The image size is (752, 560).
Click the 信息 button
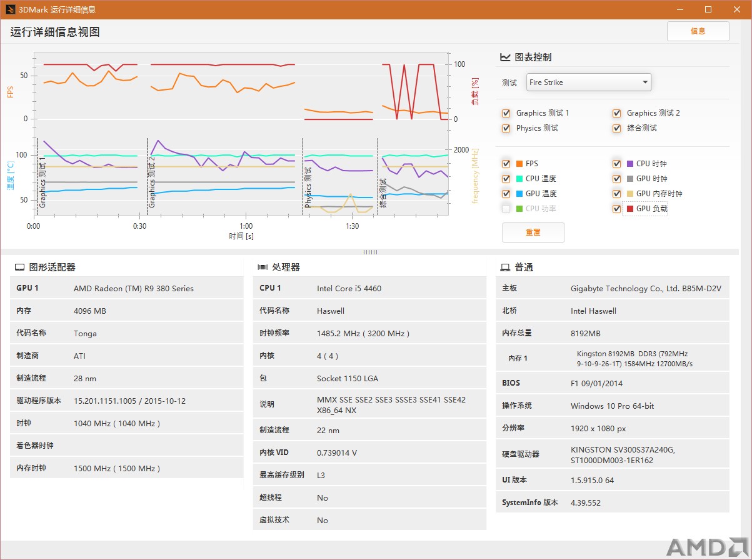(698, 31)
